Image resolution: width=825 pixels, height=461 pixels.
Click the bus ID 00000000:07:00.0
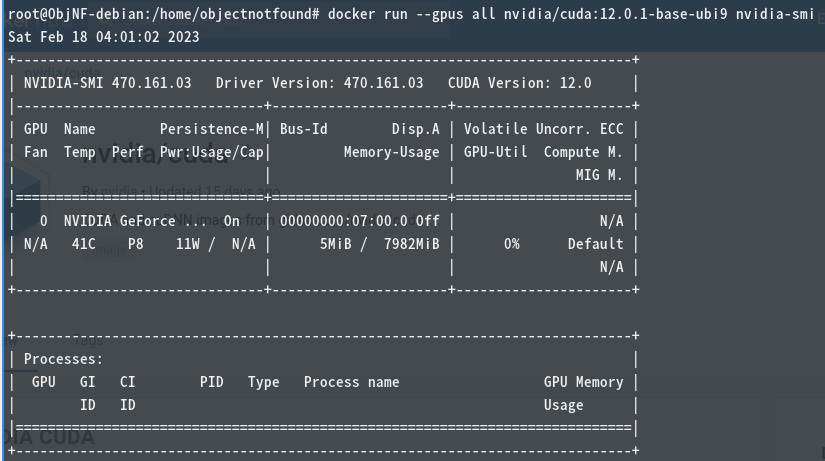[x=344, y=221]
